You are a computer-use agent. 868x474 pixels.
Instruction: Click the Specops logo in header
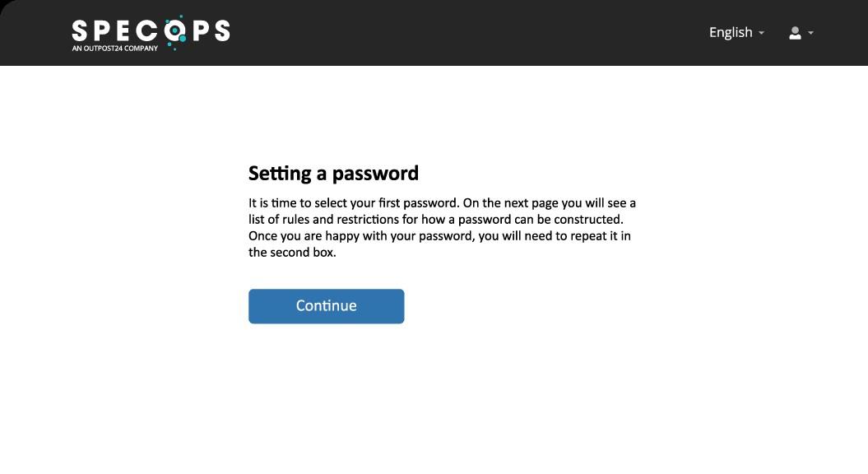151,33
